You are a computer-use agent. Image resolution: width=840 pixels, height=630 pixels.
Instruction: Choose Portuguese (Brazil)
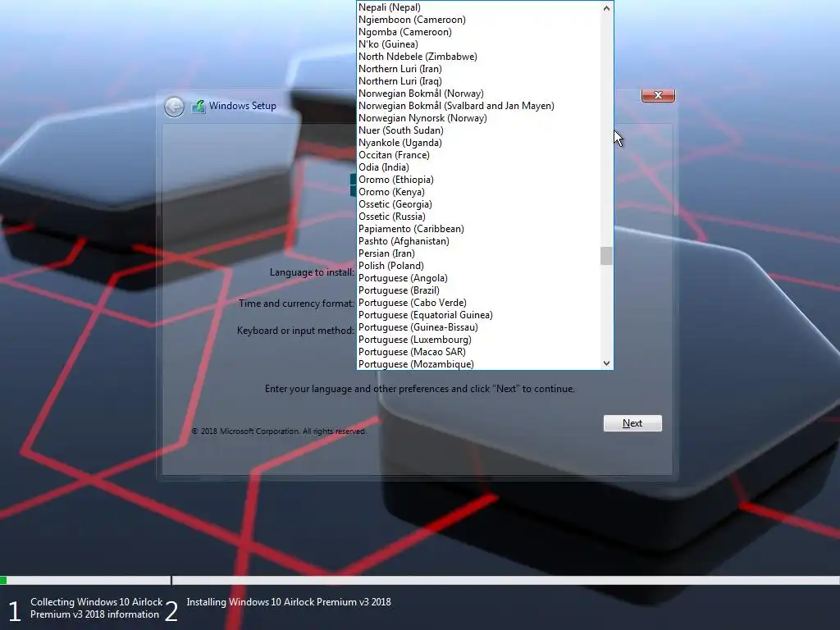point(479,291)
